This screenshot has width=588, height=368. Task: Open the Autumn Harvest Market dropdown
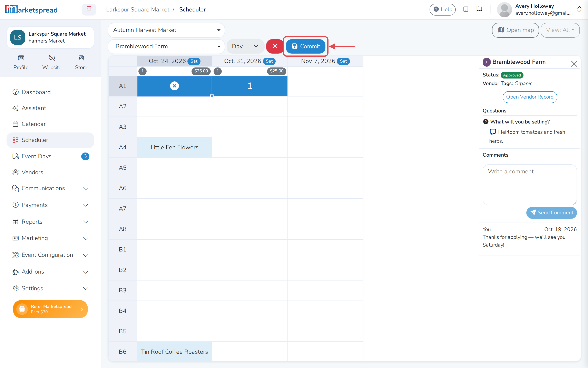[x=166, y=30]
